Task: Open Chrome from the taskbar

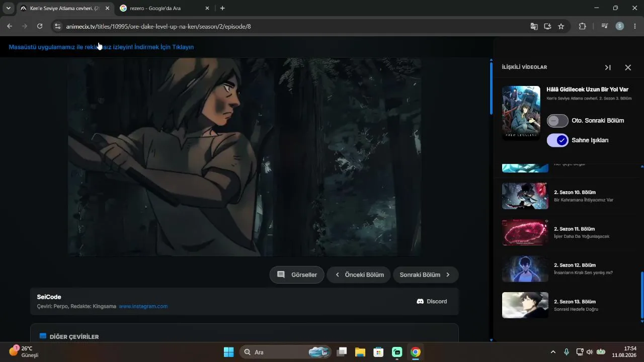Action: [415, 352]
